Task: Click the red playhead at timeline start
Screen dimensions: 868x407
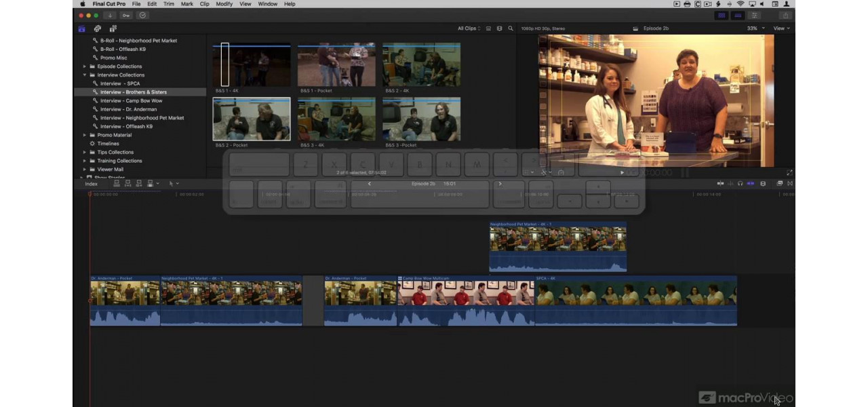Action: pos(90,194)
